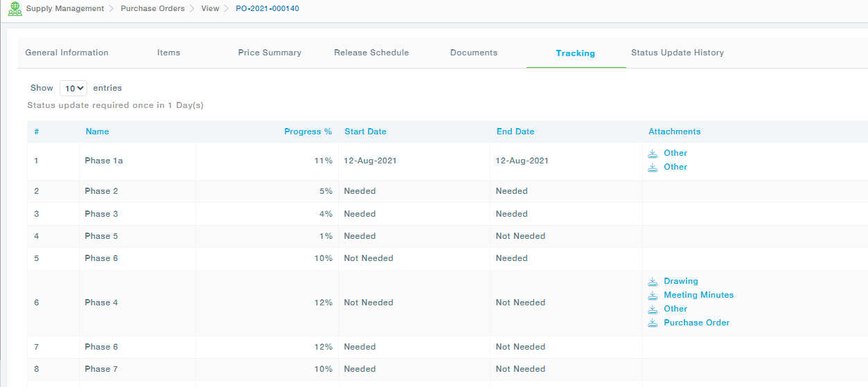This screenshot has height=387, width=868.
Task: Switch to the General Information tab
Action: [67, 53]
